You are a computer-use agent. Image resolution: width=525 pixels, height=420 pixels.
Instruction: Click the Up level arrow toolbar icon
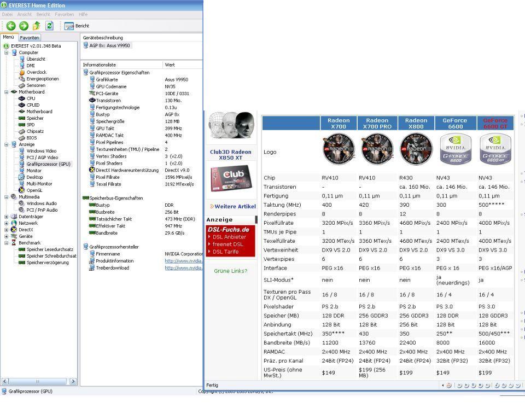pyautogui.click(x=37, y=26)
